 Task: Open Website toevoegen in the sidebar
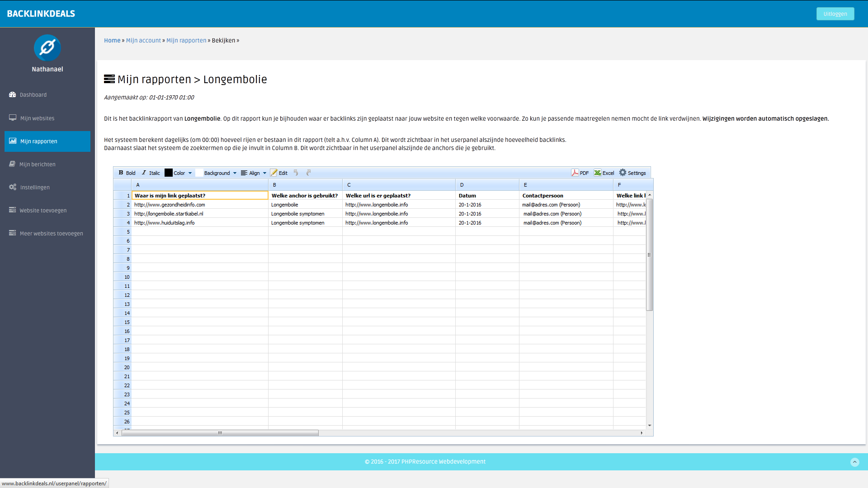click(x=47, y=210)
